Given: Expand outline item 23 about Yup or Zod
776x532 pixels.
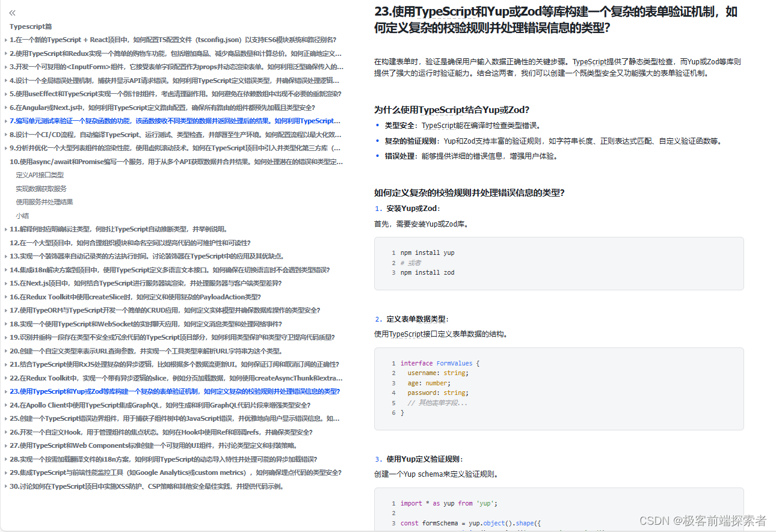Looking at the screenshot, I should coord(6,391).
